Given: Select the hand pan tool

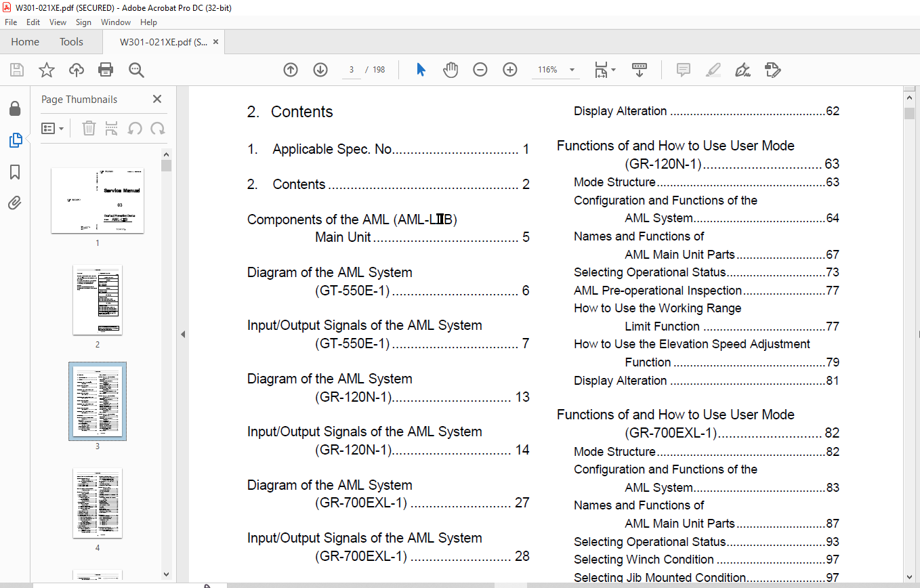Looking at the screenshot, I should 451,70.
